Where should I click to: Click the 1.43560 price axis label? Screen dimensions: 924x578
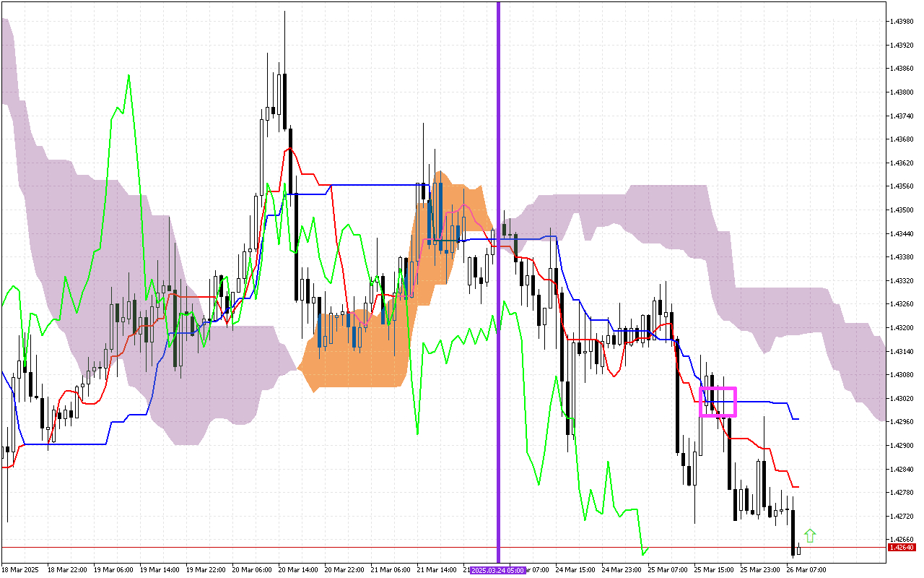903,186
